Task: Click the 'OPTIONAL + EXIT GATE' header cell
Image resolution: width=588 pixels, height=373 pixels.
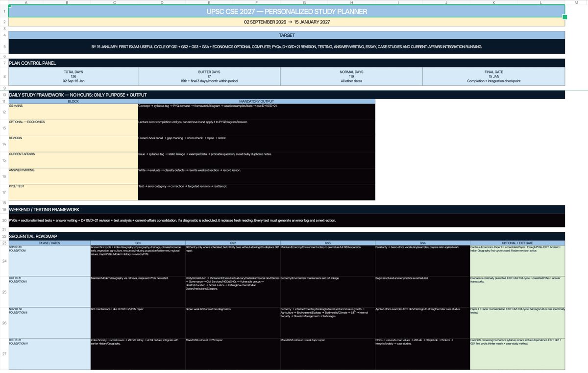Action: coord(517,243)
